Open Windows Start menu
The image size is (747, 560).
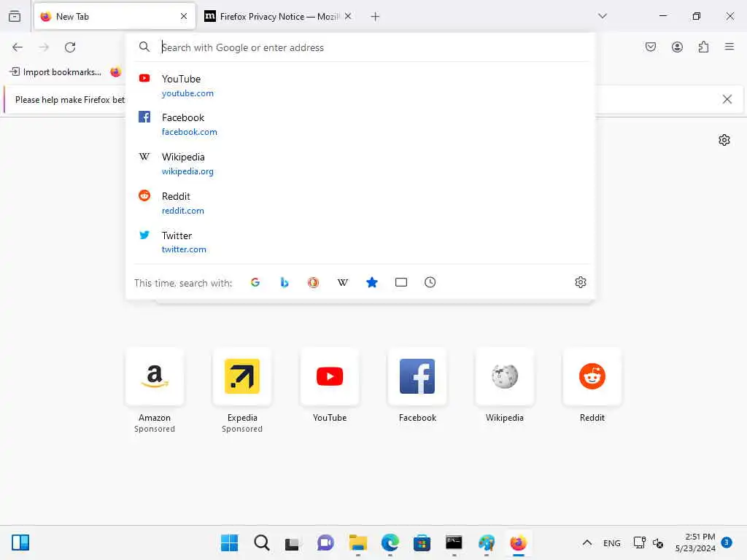(x=229, y=542)
